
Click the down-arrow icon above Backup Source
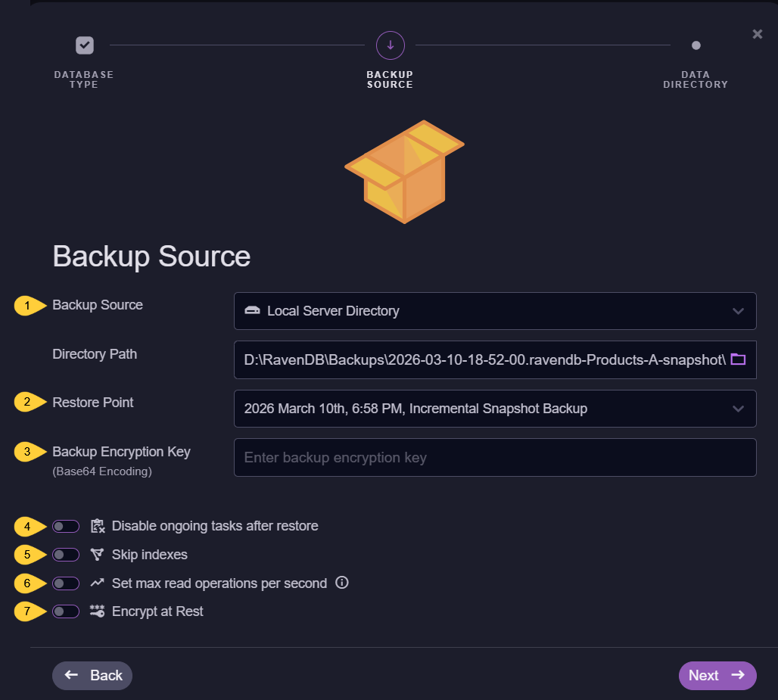(x=390, y=45)
